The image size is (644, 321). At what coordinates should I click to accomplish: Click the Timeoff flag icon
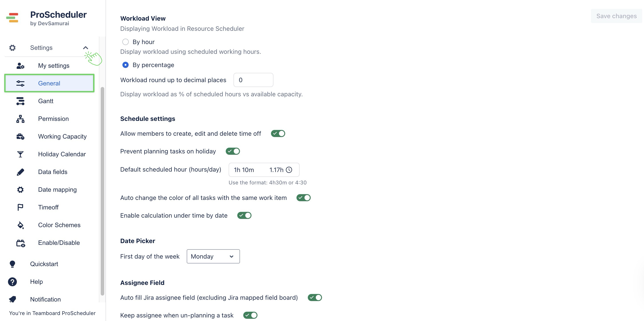tap(20, 207)
